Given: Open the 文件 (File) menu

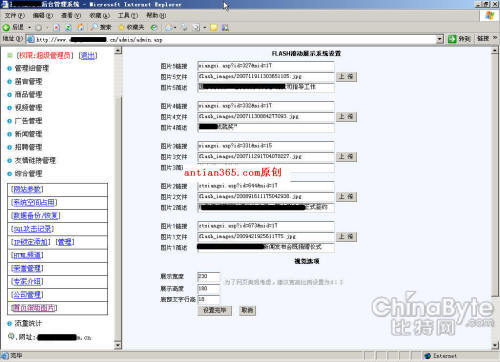Looking at the screenshot, I should 15,16.
